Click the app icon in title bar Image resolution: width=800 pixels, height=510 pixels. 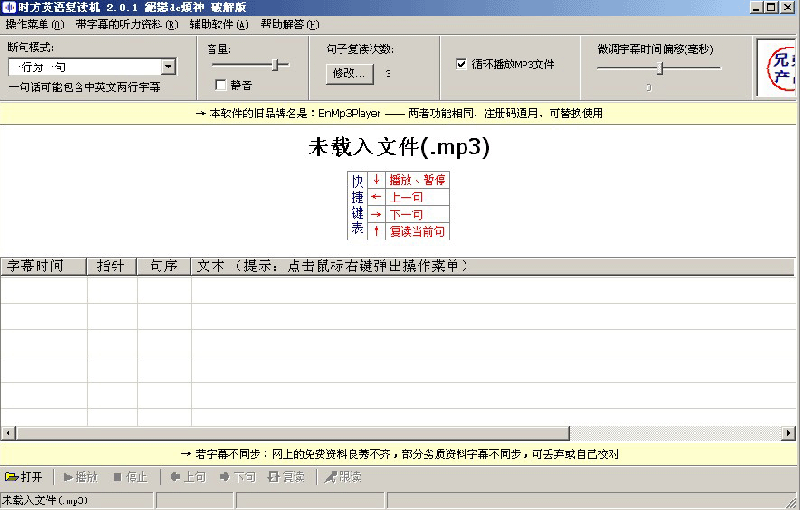[8, 7]
